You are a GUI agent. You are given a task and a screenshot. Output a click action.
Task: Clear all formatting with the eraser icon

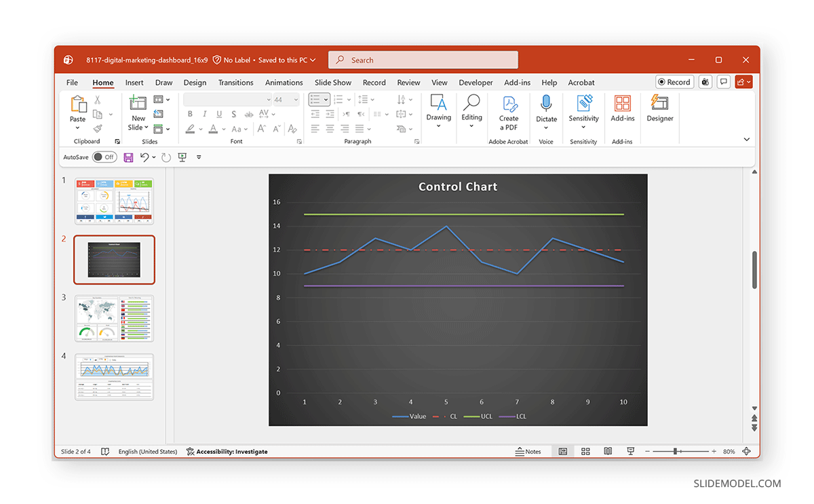[292, 128]
